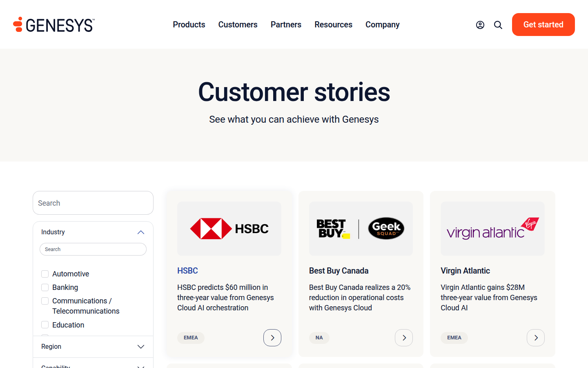This screenshot has height=368, width=588.
Task: Click the arrow button on the HSBC card
Action: pyautogui.click(x=272, y=338)
